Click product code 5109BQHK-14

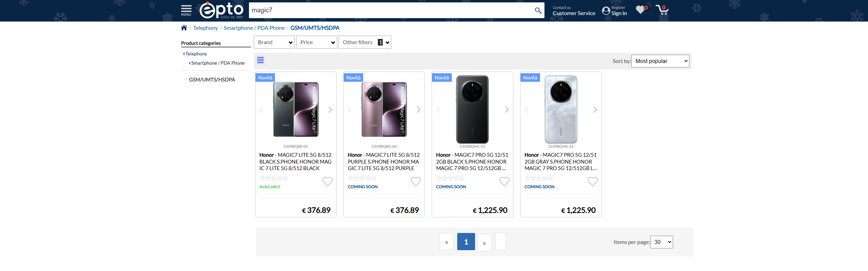point(561,146)
